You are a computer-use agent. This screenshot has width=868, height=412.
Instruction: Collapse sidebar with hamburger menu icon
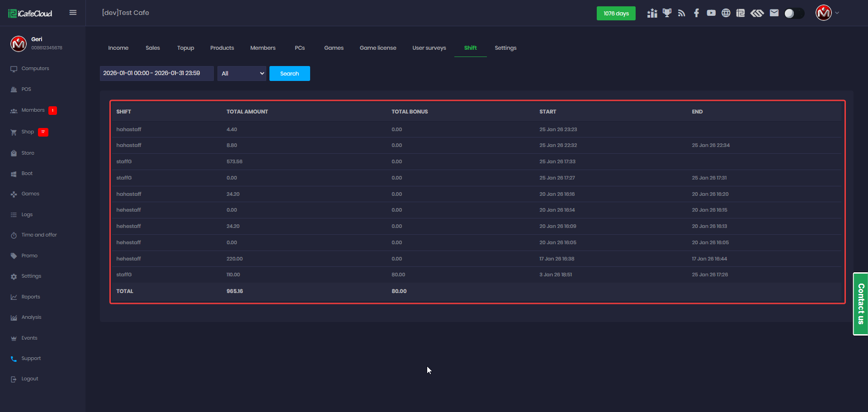click(x=73, y=13)
